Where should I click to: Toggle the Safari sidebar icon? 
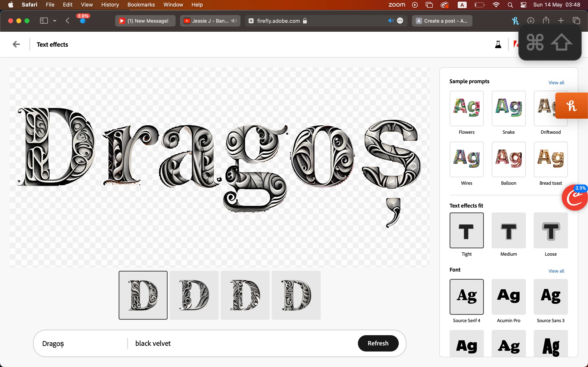pyautogui.click(x=44, y=21)
